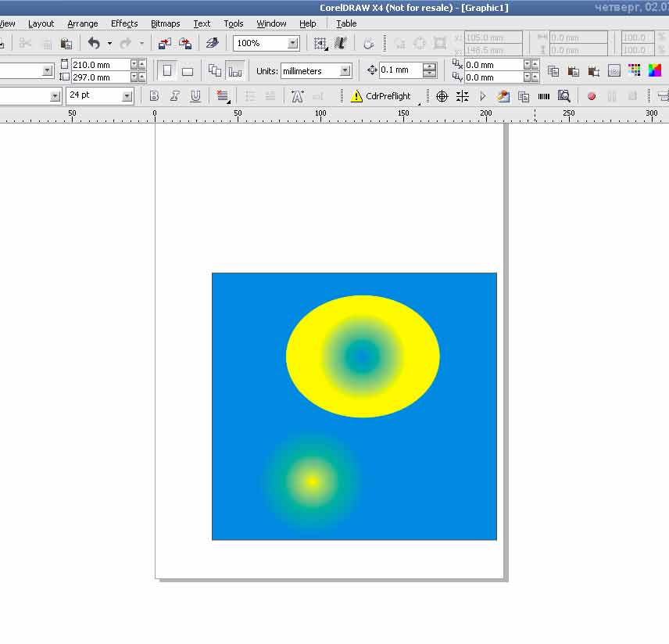Click the Import icon
669x644 pixels.
(x=165, y=43)
